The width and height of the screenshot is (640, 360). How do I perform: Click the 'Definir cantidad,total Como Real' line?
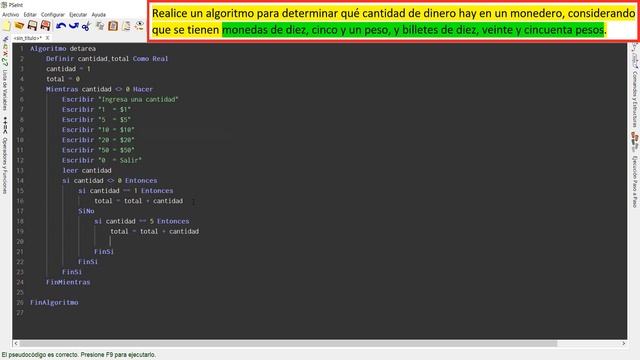point(107,59)
